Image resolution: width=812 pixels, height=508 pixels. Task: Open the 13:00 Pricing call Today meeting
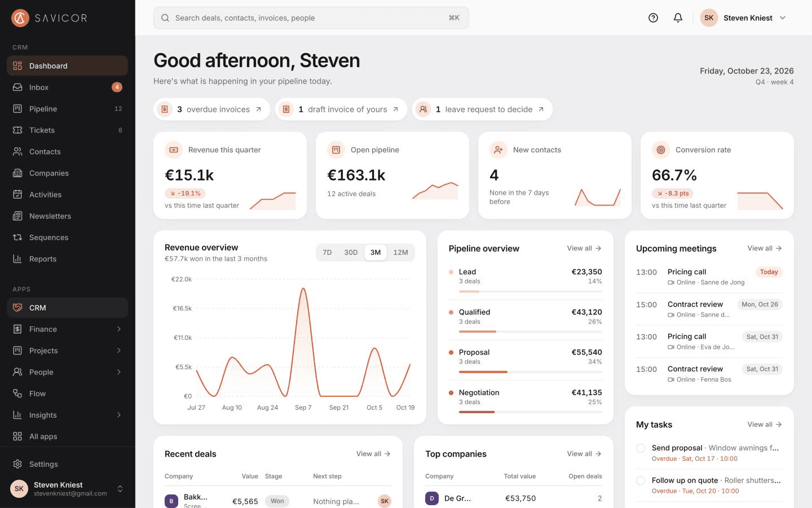(709, 277)
